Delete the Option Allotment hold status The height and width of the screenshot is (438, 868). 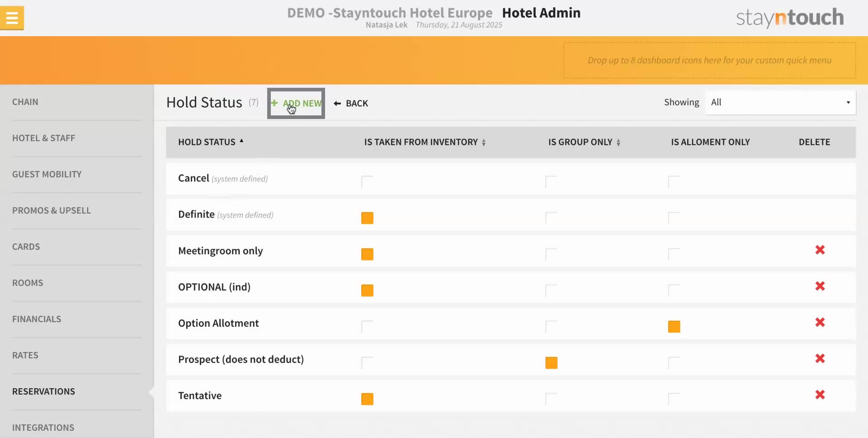(x=820, y=322)
